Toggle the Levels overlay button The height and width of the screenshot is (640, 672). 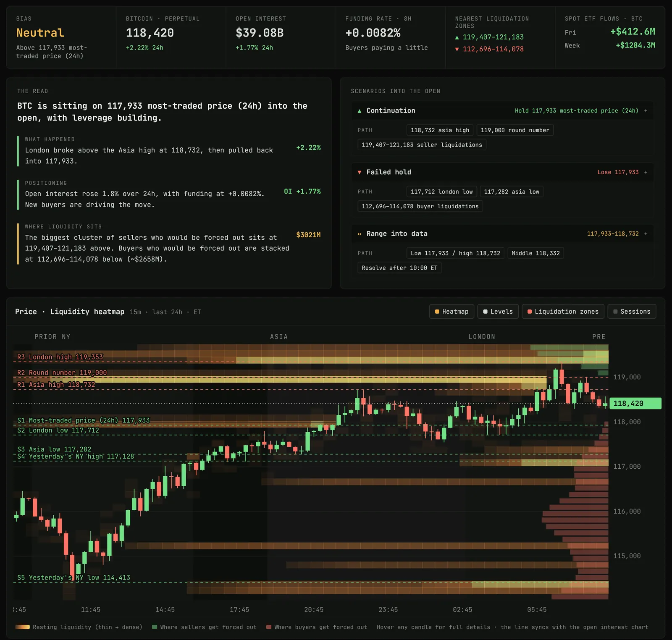(x=498, y=312)
